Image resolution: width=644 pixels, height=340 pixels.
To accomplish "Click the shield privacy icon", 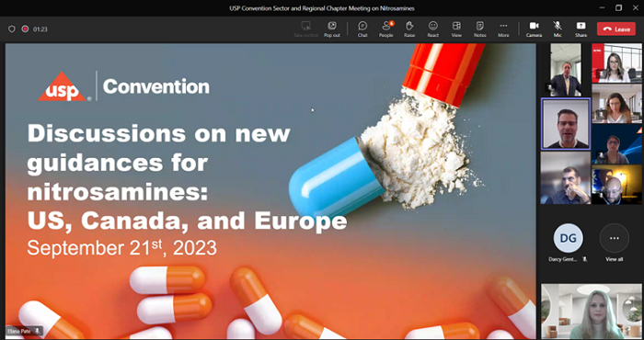I will pyautogui.click(x=11, y=29).
